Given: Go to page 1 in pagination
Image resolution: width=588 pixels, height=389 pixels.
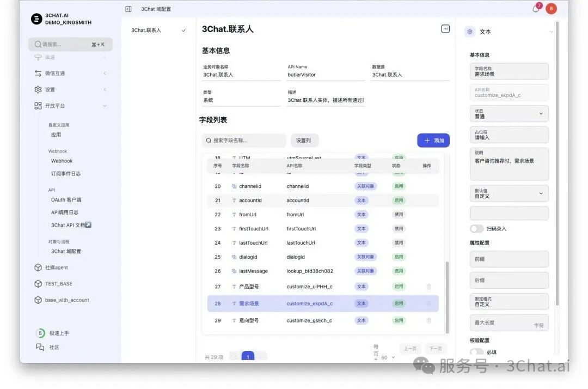Looking at the screenshot, I should click(x=248, y=356).
